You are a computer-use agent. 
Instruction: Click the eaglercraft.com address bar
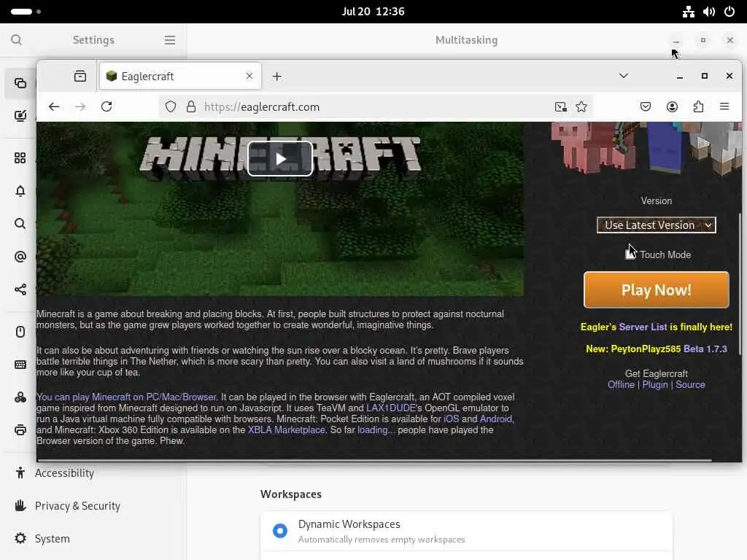pyautogui.click(x=376, y=106)
